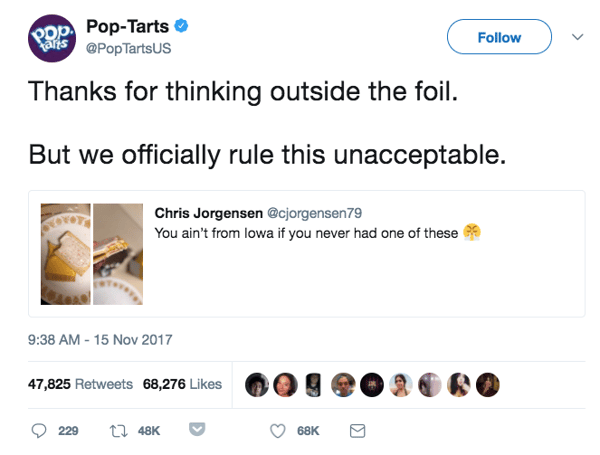The image size is (600, 455).
Task: Like the tweet with heart icon
Action: (x=280, y=430)
